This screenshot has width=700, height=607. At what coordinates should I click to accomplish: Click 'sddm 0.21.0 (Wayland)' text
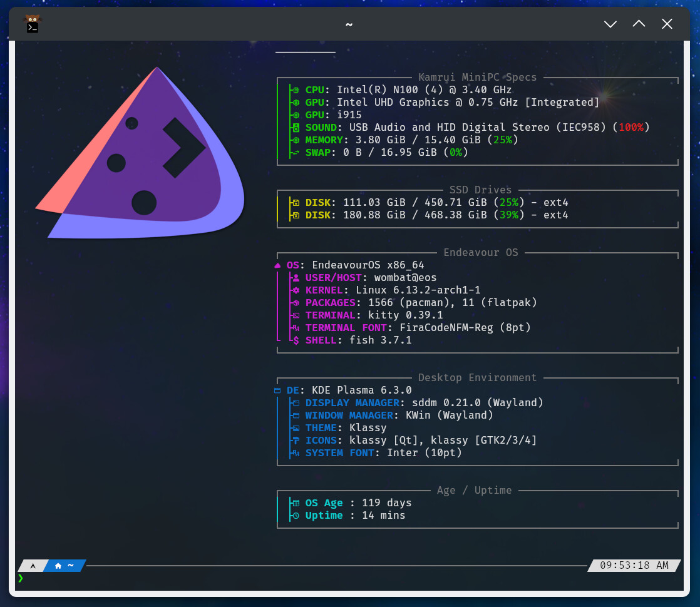coord(477,402)
